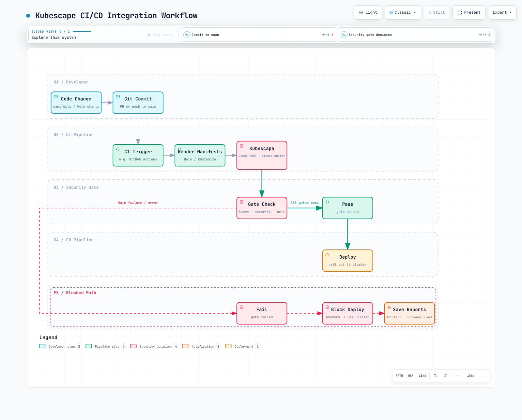Click the Developer step blue color swatch
Viewport: 522px width, 420px height.
42,346
